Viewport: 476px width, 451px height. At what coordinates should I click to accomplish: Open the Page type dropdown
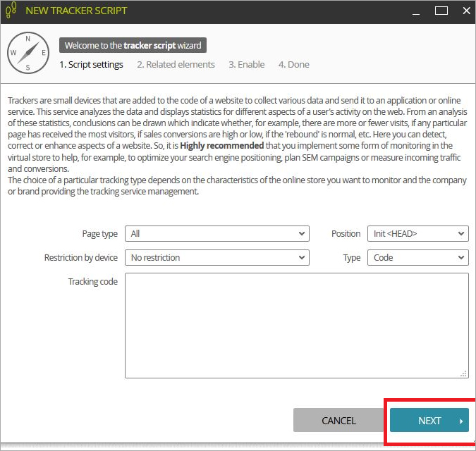coord(216,234)
